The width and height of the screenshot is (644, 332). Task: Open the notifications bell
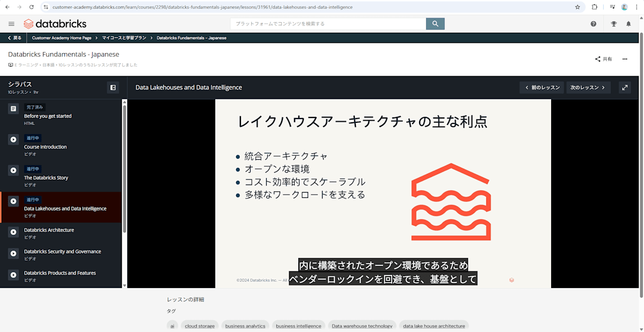coord(628,24)
